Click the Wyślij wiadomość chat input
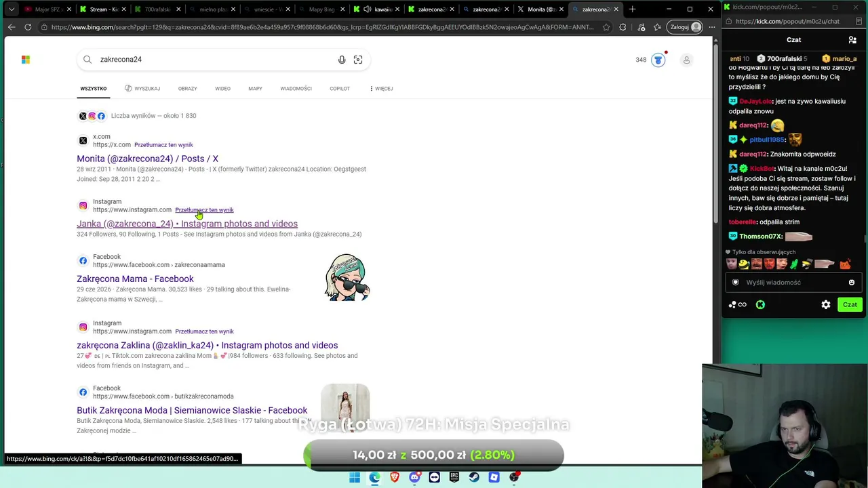 tap(793, 283)
